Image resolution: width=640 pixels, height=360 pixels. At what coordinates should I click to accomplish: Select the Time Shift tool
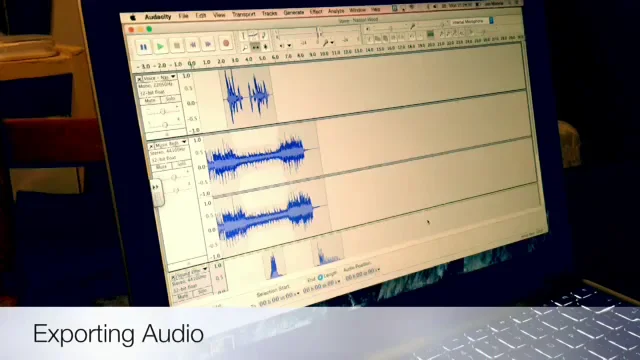pos(255,47)
